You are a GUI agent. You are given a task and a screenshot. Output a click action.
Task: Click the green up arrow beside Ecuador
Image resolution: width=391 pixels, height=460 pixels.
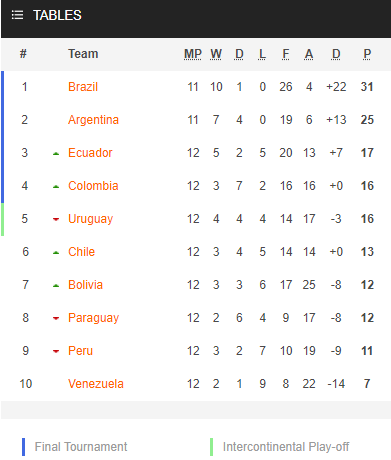pyautogui.click(x=56, y=154)
